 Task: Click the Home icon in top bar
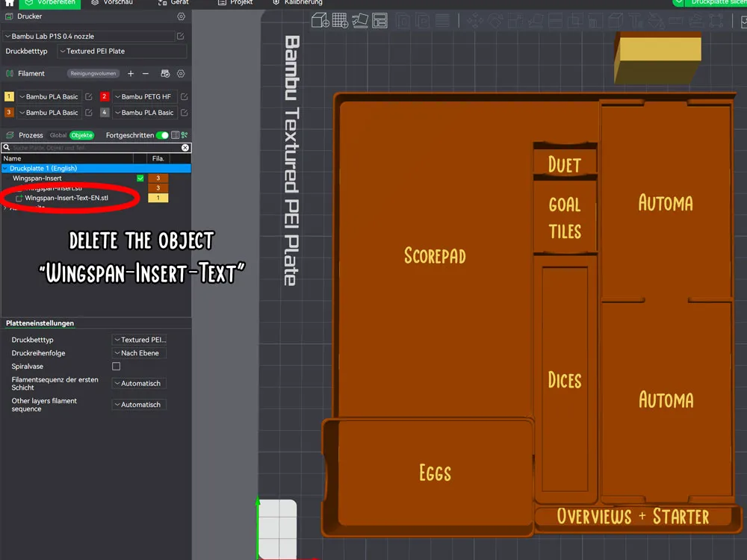(9, 3)
